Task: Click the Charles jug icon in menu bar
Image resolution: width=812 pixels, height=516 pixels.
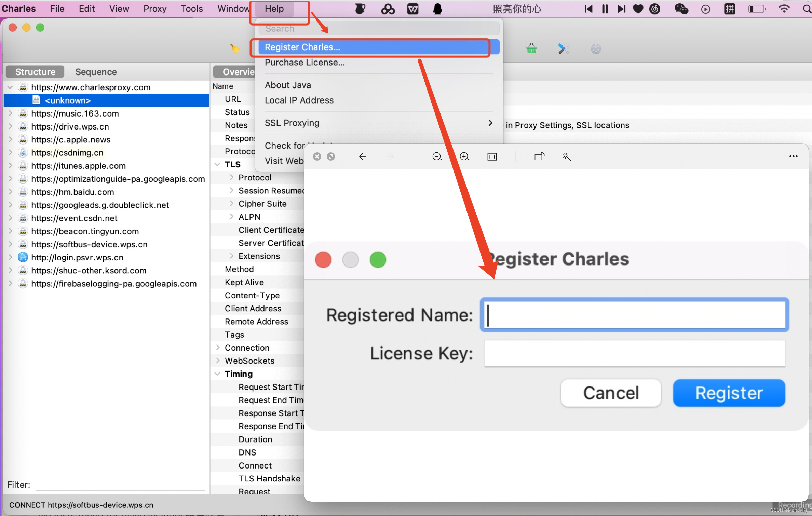Action: [360, 9]
